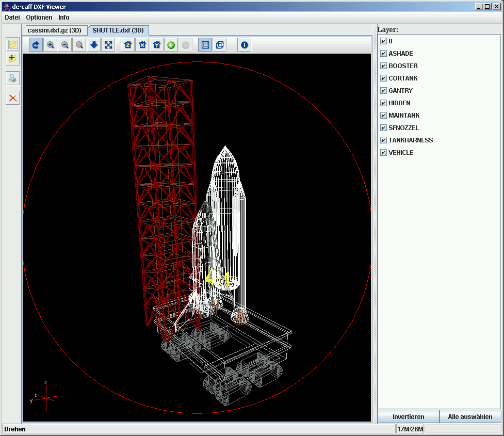504x436 pixels.
Task: Switch to the cassini.dxf.gz tab
Action: pyautogui.click(x=55, y=30)
